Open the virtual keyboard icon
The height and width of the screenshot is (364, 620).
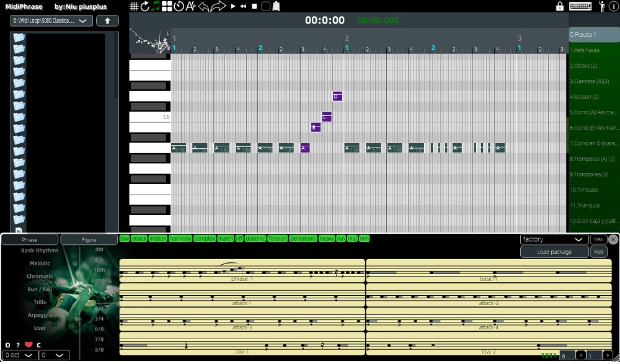580,6
